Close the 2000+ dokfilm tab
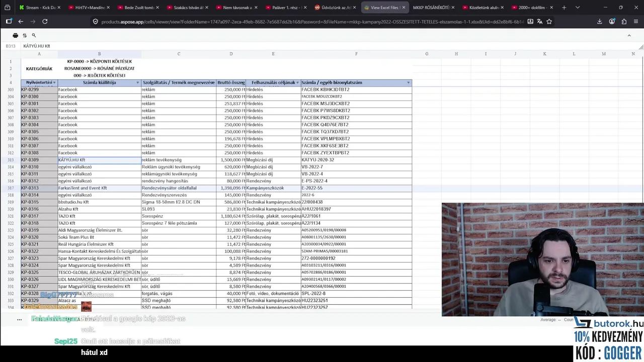Viewport: 644px width, 362px height. coord(552,8)
